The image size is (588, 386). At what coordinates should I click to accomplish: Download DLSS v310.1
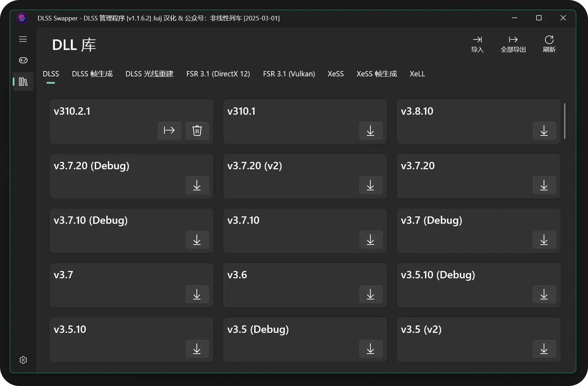[x=370, y=131]
